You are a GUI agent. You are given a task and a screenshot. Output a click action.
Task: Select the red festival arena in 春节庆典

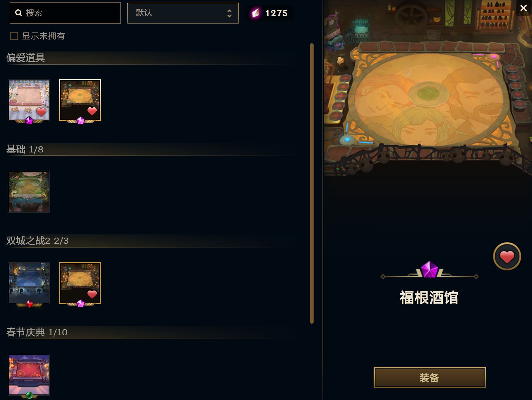pyautogui.click(x=29, y=375)
